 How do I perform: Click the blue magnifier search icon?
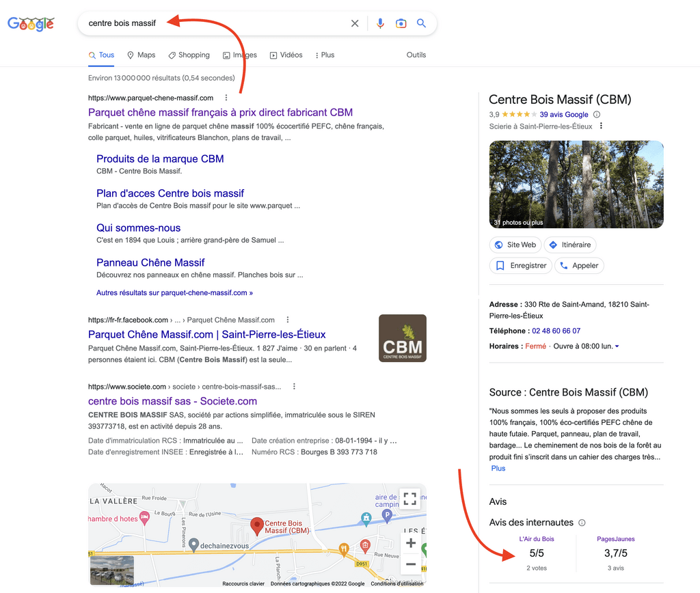(422, 23)
